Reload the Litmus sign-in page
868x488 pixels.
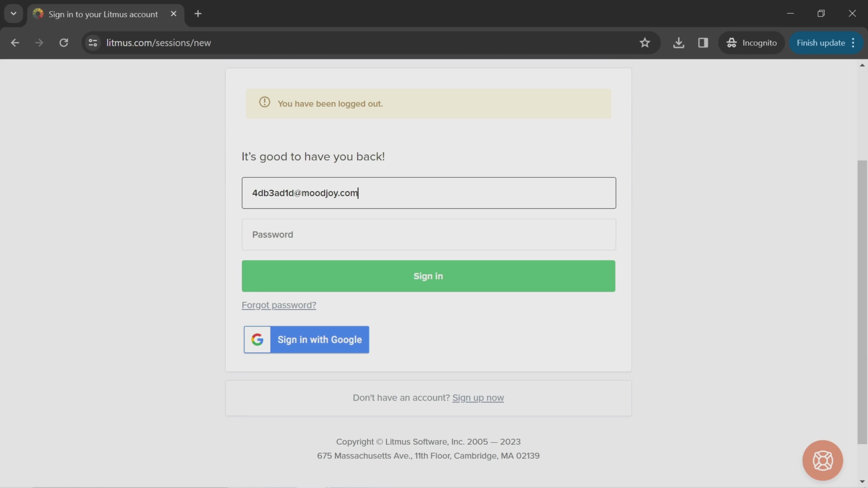click(x=64, y=43)
